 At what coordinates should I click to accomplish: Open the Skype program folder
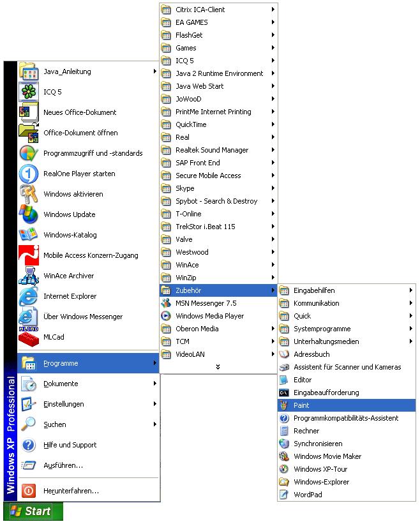point(185,188)
